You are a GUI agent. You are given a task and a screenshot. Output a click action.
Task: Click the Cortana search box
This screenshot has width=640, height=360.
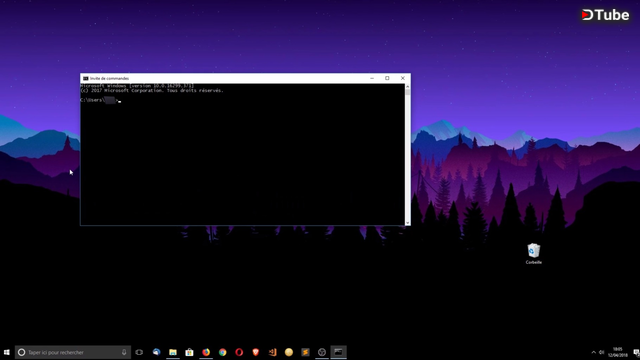(73, 352)
